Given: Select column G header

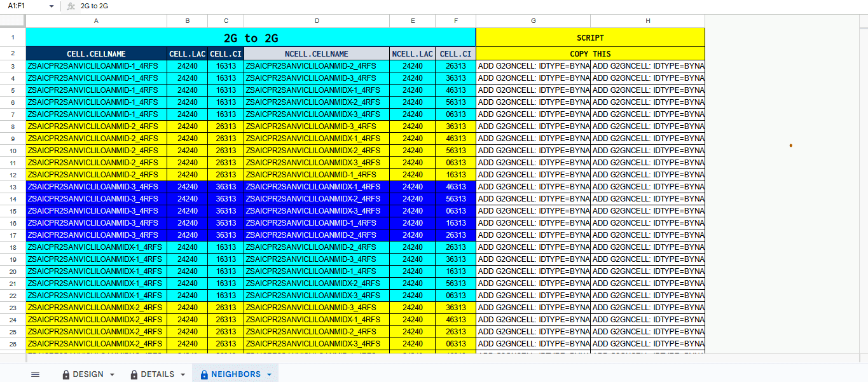Looking at the screenshot, I should 533,21.
